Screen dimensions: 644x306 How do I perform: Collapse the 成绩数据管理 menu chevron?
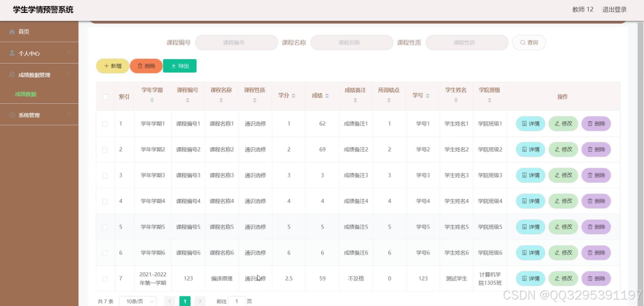point(69,74)
